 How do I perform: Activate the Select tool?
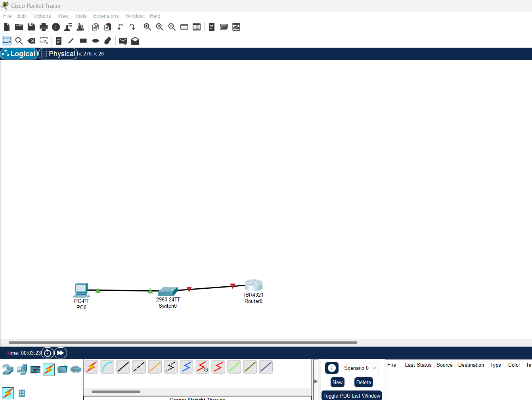click(7, 41)
